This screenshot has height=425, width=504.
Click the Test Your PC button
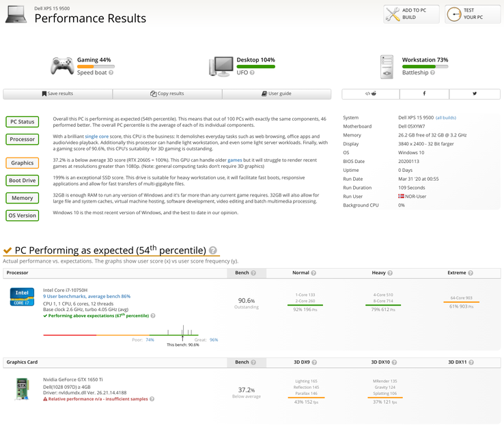click(473, 14)
